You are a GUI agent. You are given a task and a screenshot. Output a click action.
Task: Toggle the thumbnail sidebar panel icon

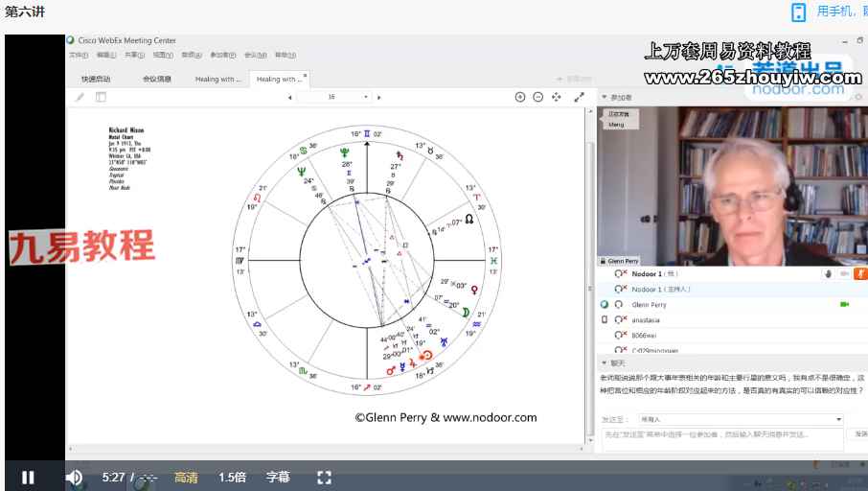(101, 97)
